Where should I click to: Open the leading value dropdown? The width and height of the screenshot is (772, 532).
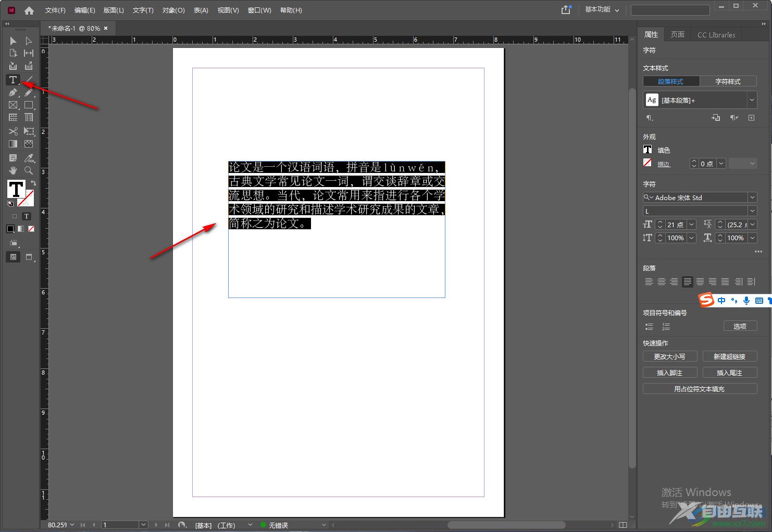click(752, 225)
